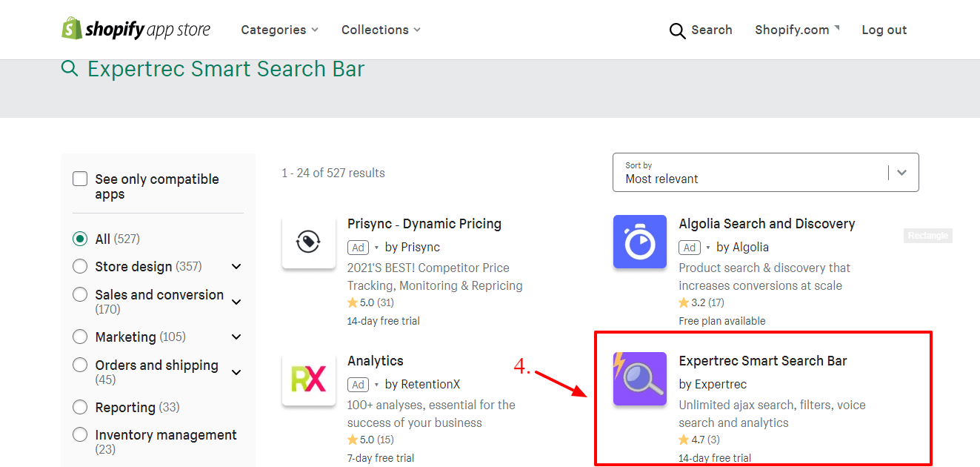Viewport: 980px width, 467px height.
Task: Click the Algolia Search and Discovery app icon
Action: tap(639, 242)
